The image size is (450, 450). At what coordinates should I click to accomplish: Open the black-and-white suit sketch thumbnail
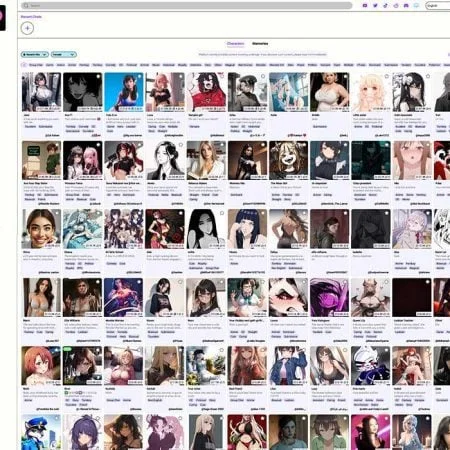coord(165,160)
